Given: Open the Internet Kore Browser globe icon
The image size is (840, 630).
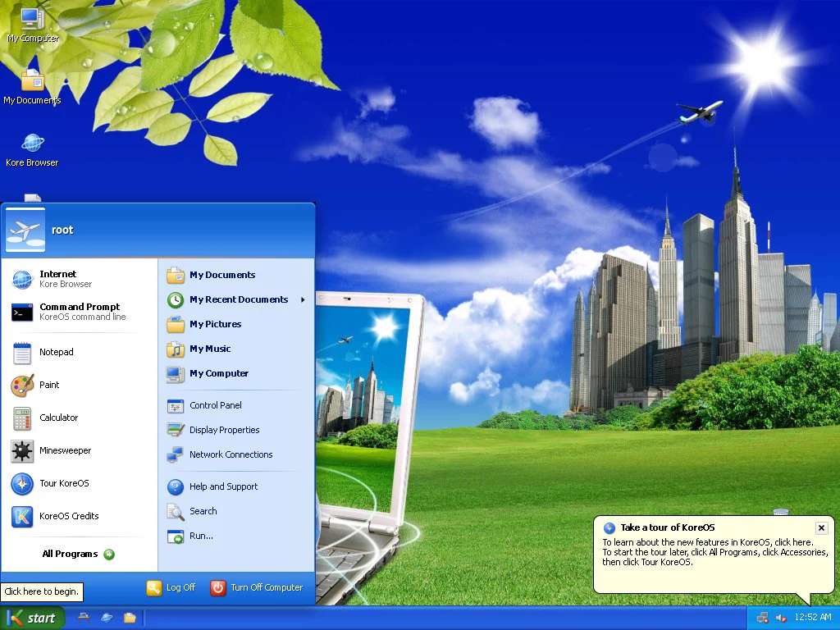Looking at the screenshot, I should tap(22, 279).
